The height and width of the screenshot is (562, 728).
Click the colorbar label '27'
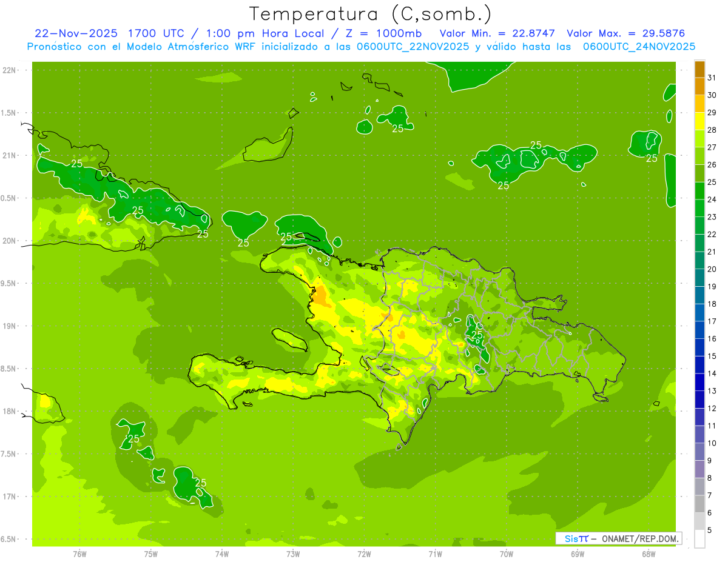712,147
